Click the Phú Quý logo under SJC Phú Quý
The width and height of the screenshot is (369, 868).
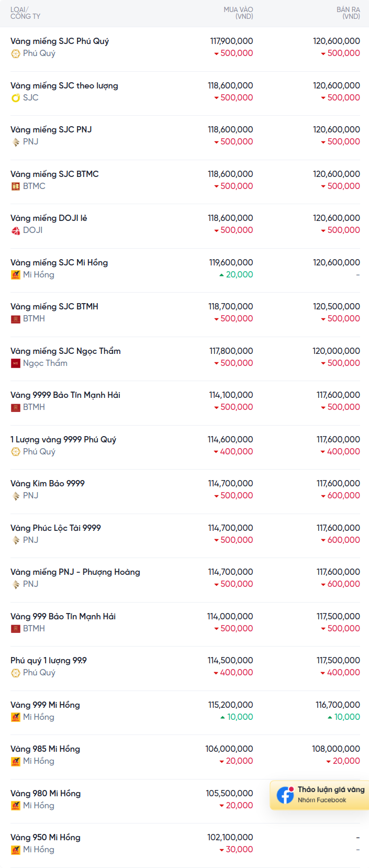pyautogui.click(x=16, y=53)
